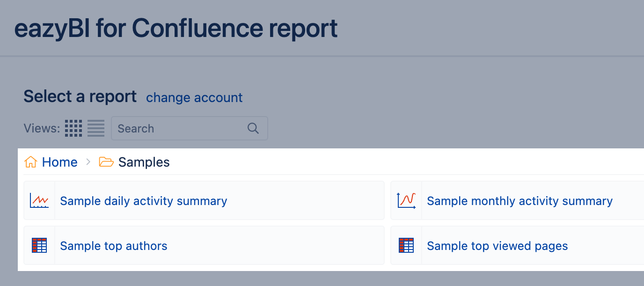The height and width of the screenshot is (286, 644).
Task: Click the search magnifier icon
Action: coord(253,128)
